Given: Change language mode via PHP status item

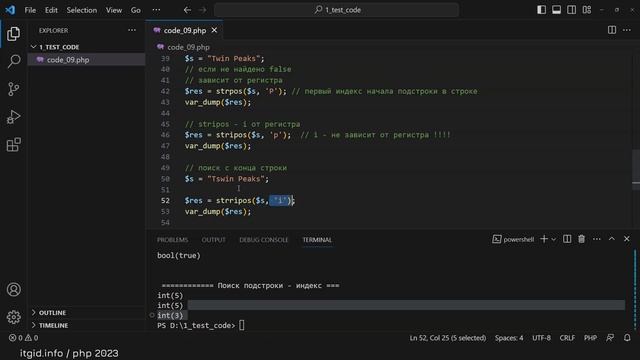Looking at the screenshot, I should (590, 338).
